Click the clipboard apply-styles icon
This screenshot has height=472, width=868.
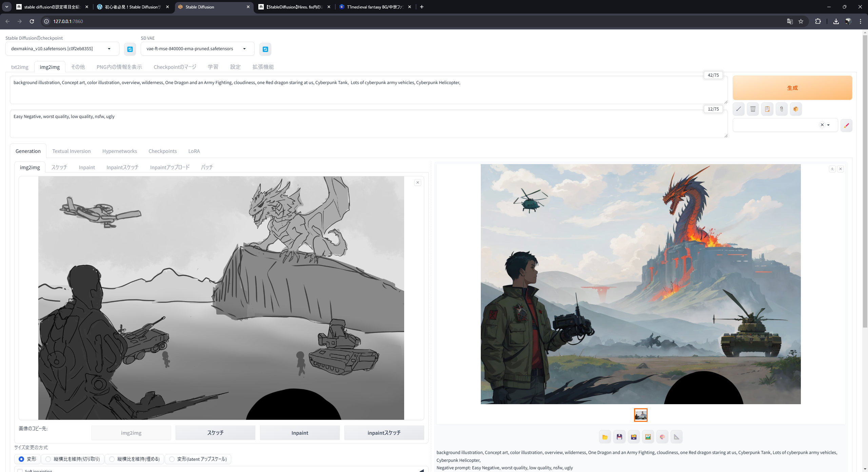point(767,109)
